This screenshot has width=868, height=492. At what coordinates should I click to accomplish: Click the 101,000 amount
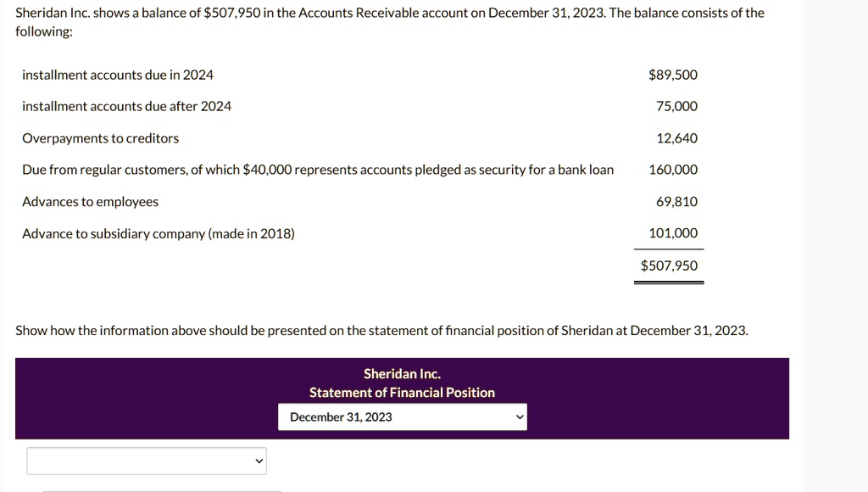(x=673, y=233)
